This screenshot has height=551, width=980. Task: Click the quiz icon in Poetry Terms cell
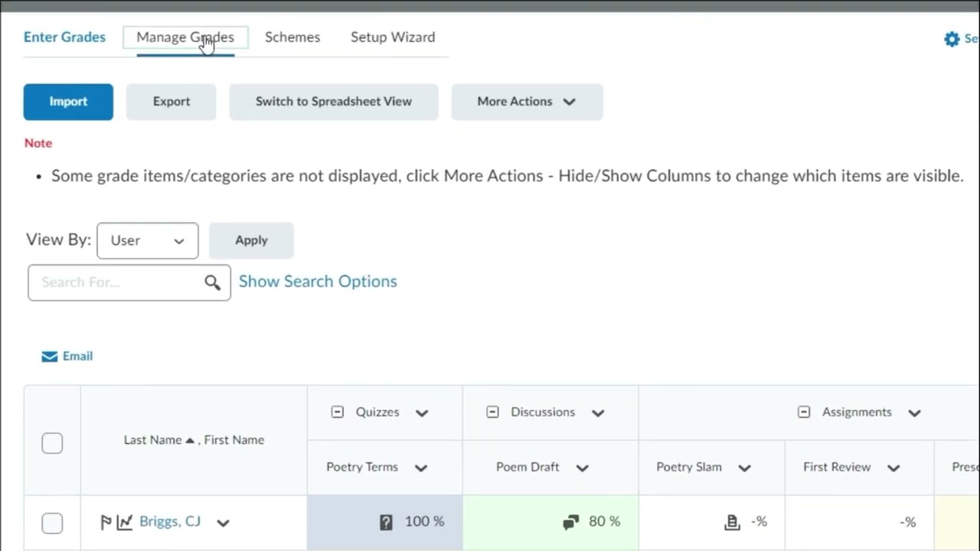386,522
